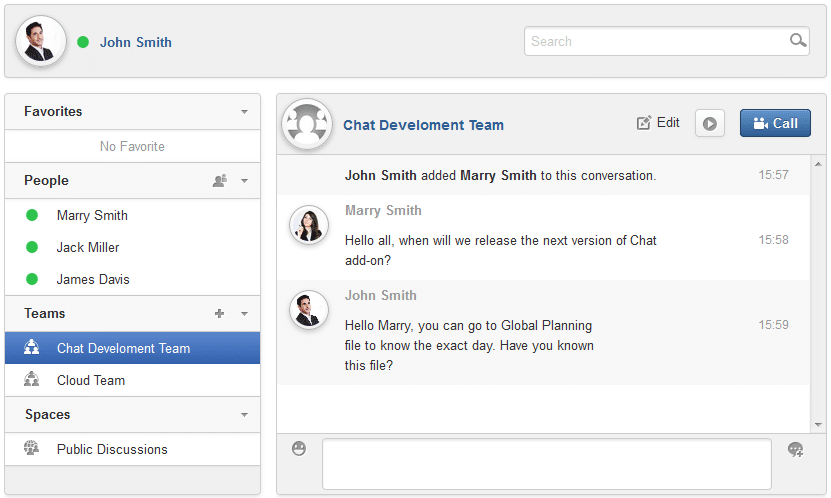831x498 pixels.
Task: Start a video Call
Action: tap(775, 123)
